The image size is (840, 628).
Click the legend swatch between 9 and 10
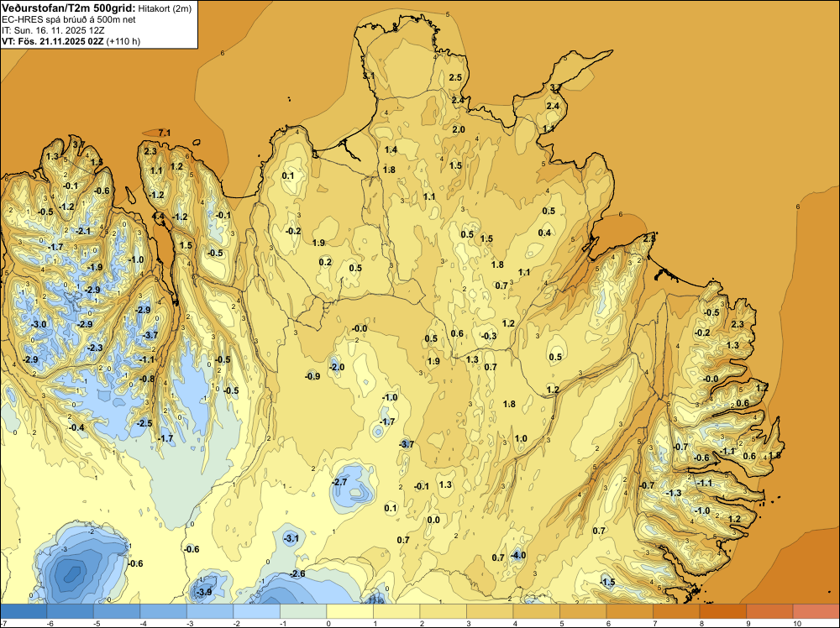tap(769, 611)
